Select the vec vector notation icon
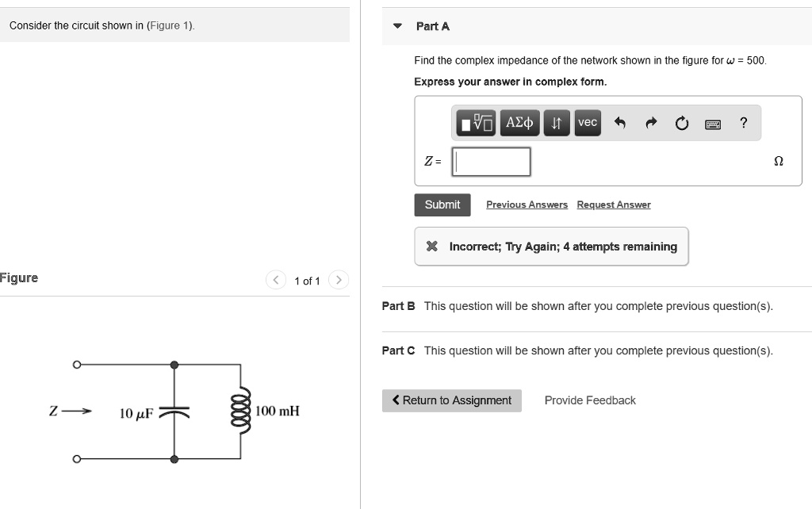 pos(587,123)
